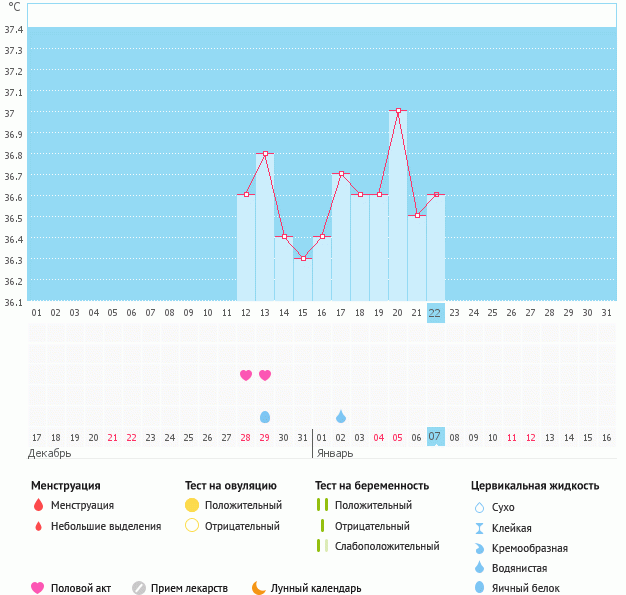Click highlighted cycle day 22 on axis
This screenshot has height=595, width=626.
pyautogui.click(x=435, y=312)
